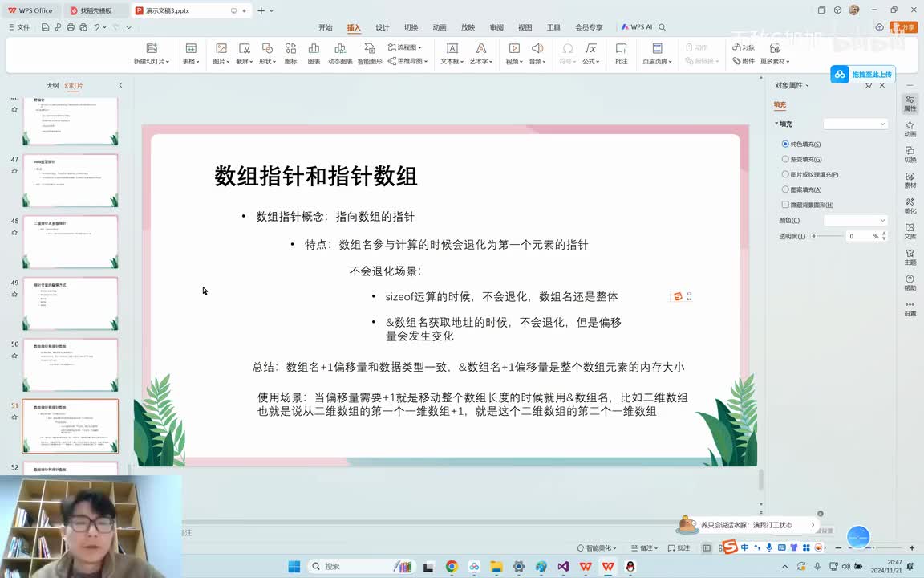Open the 帮助 help side panel icon
This screenshot has width=924, height=578.
point(910,283)
